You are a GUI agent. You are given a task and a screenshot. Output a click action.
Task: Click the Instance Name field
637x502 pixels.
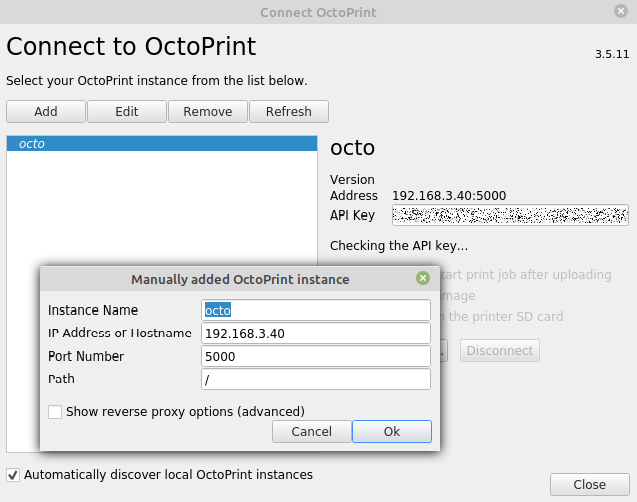(x=316, y=310)
